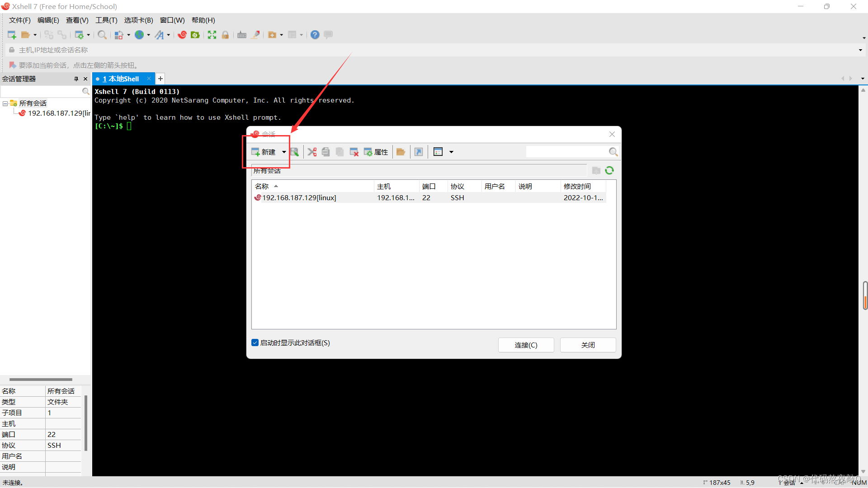Collapse the 所有会话 tree node
The height and width of the screenshot is (488, 868).
5,103
